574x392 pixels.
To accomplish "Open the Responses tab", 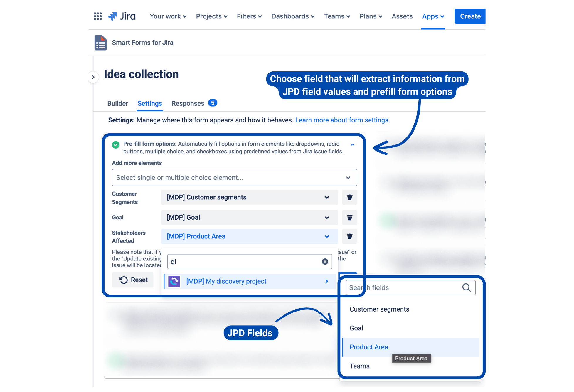I will pos(188,103).
